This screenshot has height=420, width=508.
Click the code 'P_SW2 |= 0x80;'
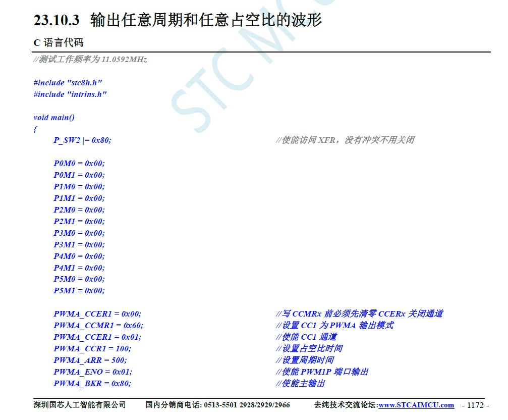(82, 140)
